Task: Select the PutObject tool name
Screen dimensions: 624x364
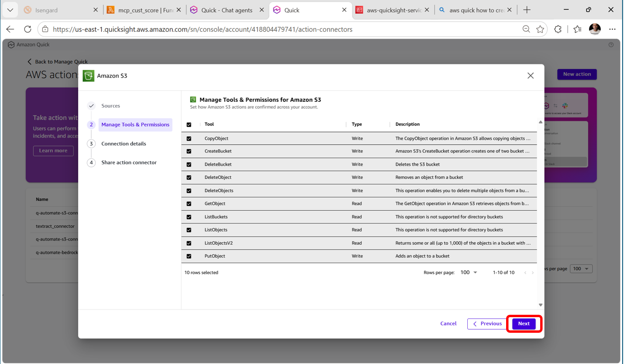Action: click(x=215, y=256)
